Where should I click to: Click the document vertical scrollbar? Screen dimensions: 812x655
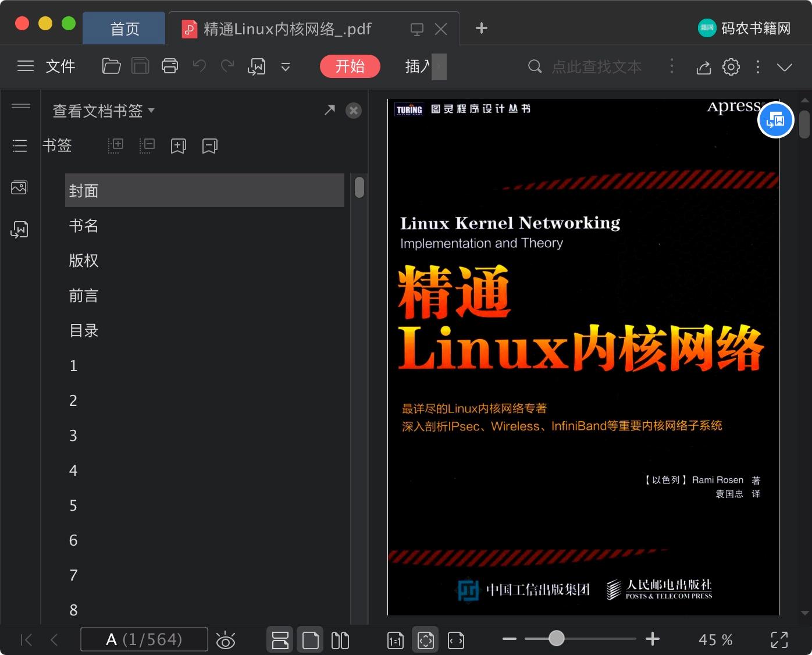[x=804, y=124]
